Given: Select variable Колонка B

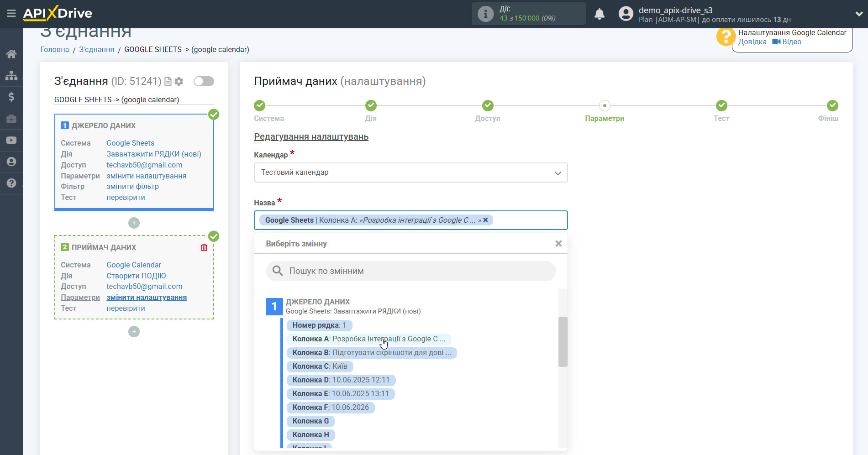Looking at the screenshot, I should coord(372,353).
